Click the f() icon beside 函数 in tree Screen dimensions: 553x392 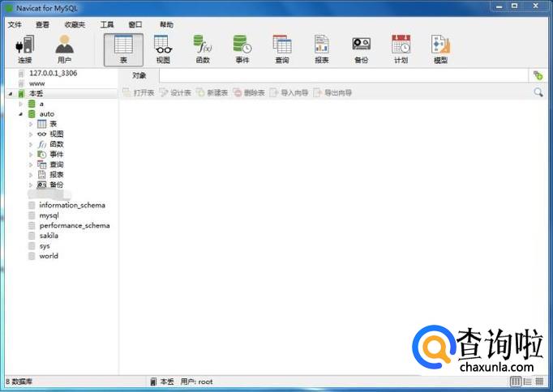pos(41,144)
